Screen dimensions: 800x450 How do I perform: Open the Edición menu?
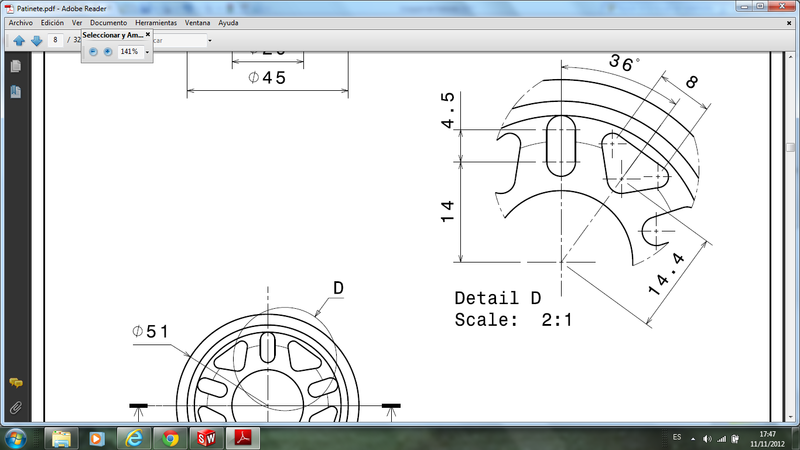52,23
